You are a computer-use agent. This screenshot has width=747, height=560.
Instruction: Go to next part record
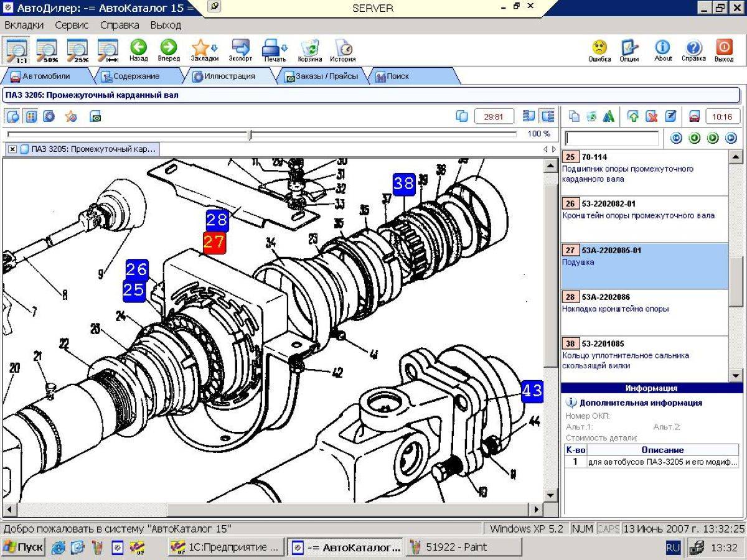pos(713,138)
